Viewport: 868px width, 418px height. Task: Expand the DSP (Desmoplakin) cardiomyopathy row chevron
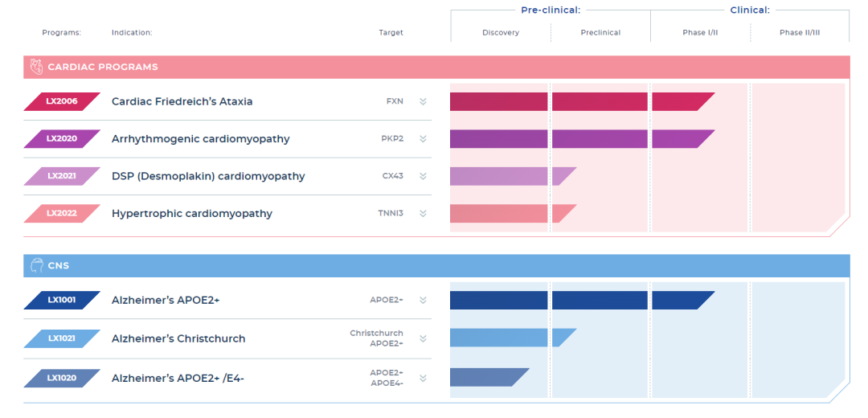click(423, 176)
